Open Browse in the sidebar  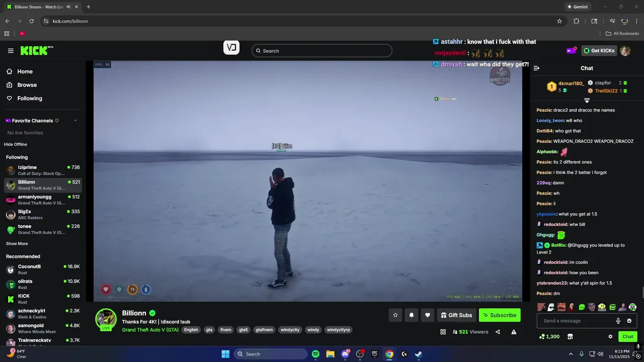click(x=43, y=85)
